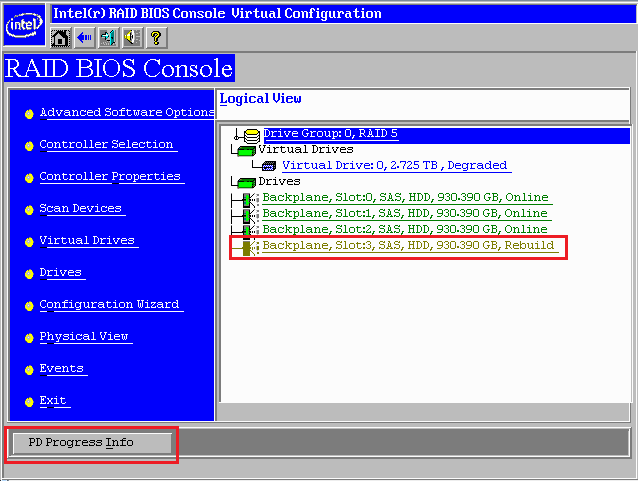
Task: Switch to Physical View
Action: click(x=84, y=337)
